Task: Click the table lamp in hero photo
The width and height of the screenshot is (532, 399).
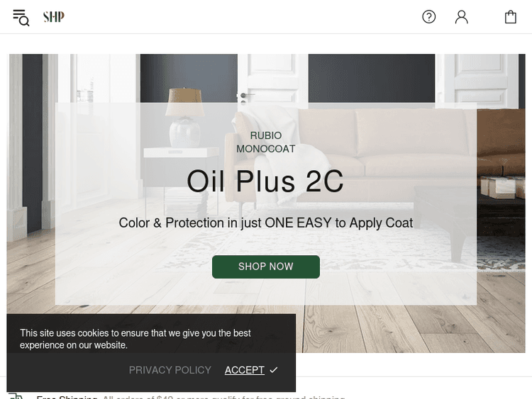Action: pyautogui.click(x=184, y=117)
